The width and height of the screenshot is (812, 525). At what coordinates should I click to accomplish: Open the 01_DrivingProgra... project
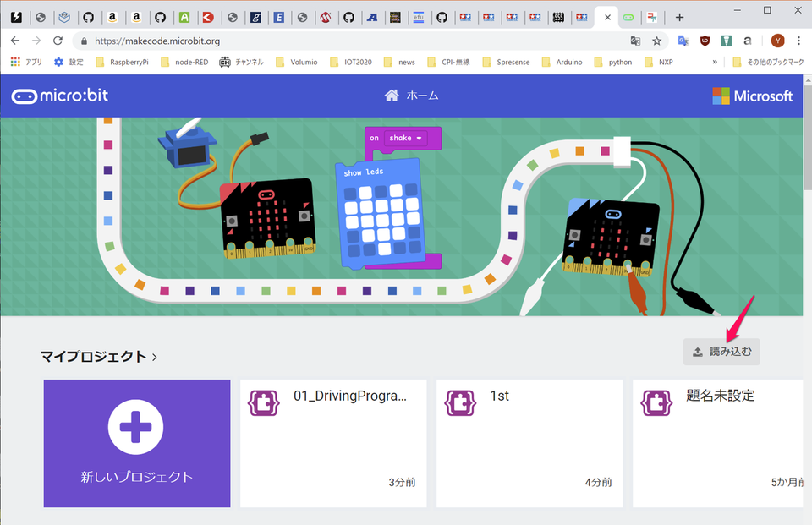point(332,443)
